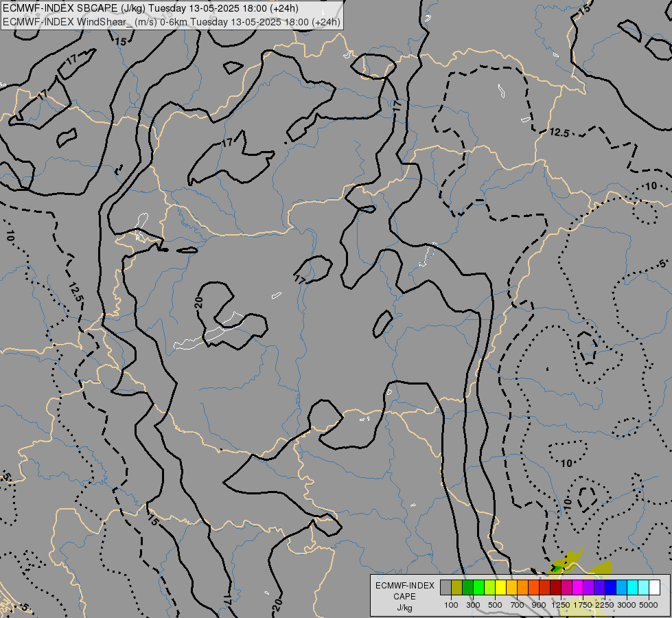The height and width of the screenshot is (618, 672).
Task: Click the legend tick label 3000
Action: coord(627,605)
